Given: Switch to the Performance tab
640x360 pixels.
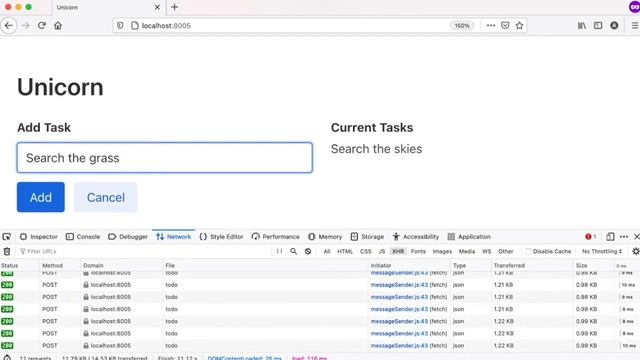Looking at the screenshot, I should pyautogui.click(x=276, y=237).
